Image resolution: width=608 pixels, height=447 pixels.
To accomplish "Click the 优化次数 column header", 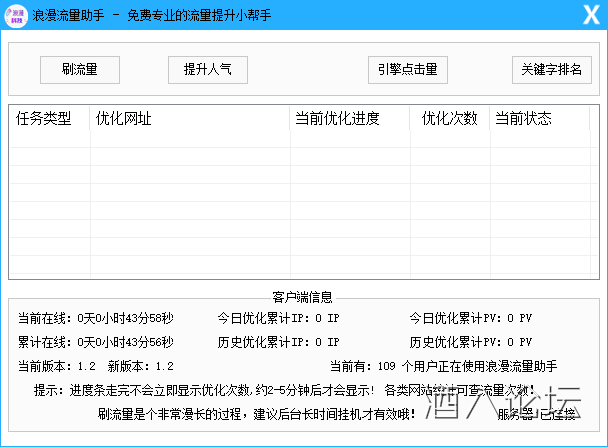I will tap(449, 119).
